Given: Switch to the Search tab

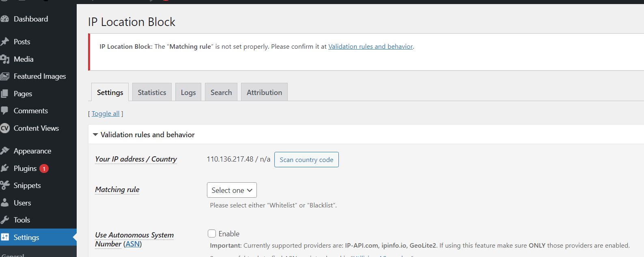Looking at the screenshot, I should pos(221,92).
